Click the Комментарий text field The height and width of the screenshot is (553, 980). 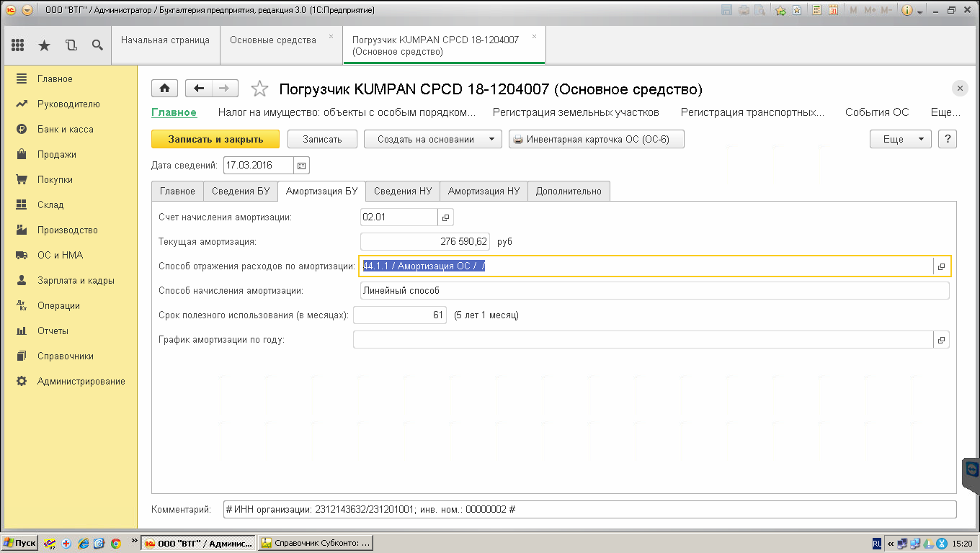(x=590, y=509)
